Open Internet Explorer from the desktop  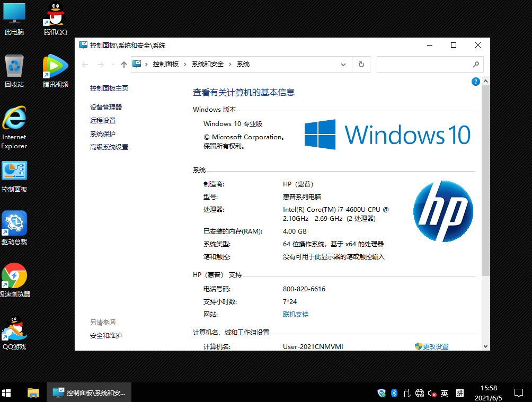[x=13, y=123]
